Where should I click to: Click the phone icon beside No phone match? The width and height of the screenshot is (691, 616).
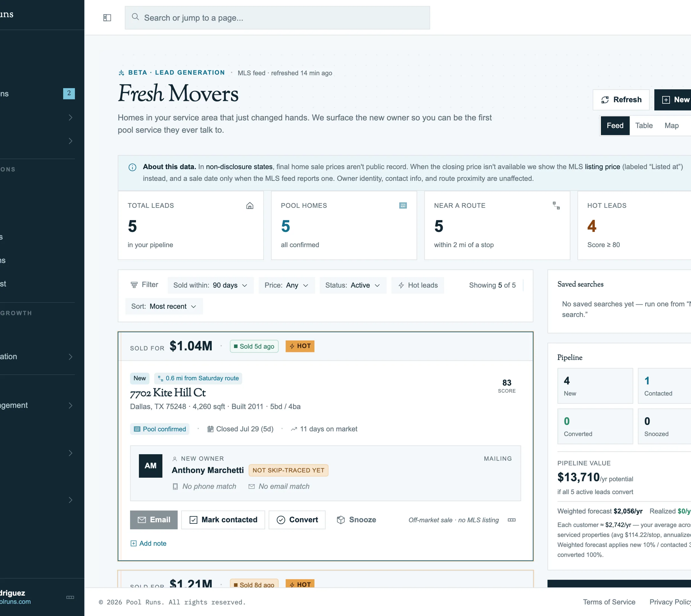tap(175, 486)
